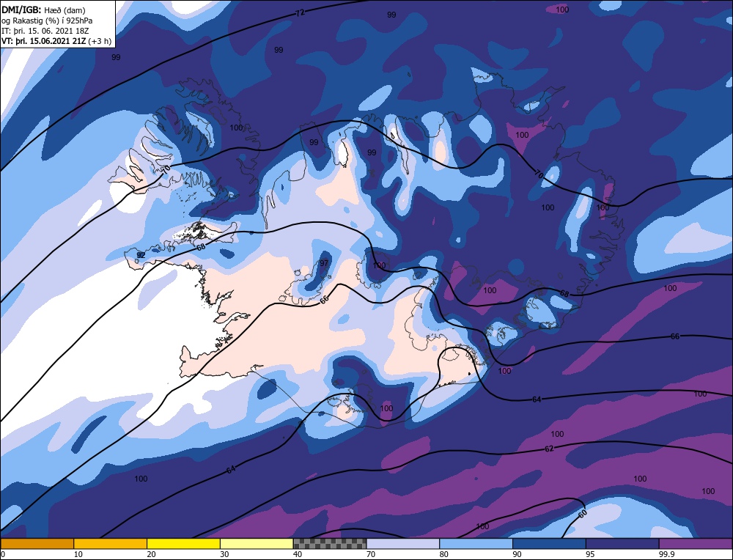Click the checkered 40-70 legend swatch
Viewport: 733px width, 560px height.
click(330, 543)
